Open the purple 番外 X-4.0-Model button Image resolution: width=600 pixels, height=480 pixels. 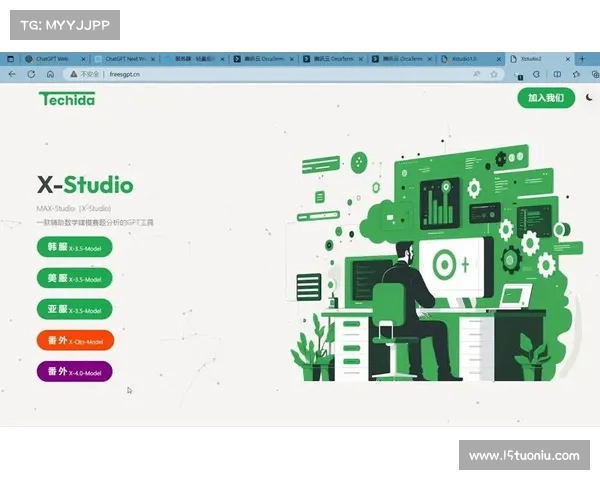click(75, 372)
